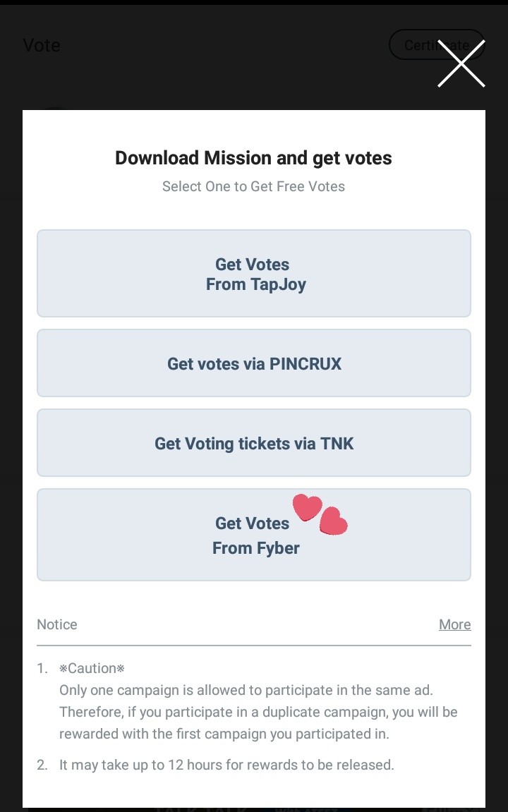The height and width of the screenshot is (812, 508).
Task: Tap the pink hearts sticker icon
Action: [320, 515]
